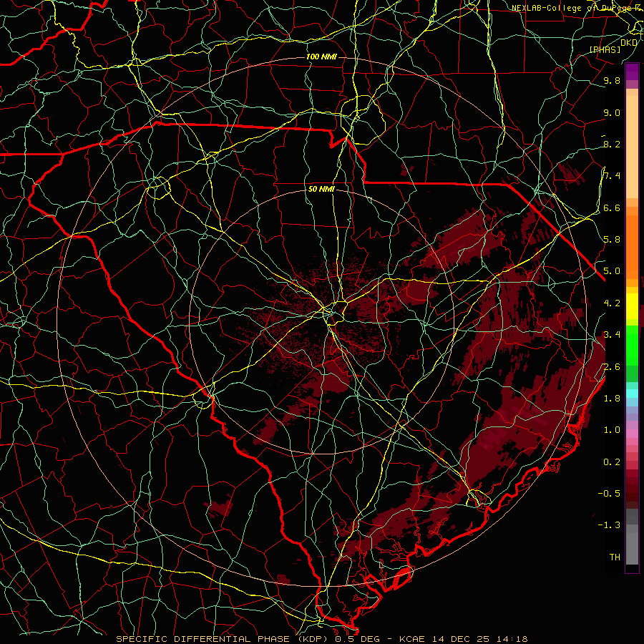Click the 7.4 legend value
Viewport: 644px width, 644px height.
coord(612,176)
